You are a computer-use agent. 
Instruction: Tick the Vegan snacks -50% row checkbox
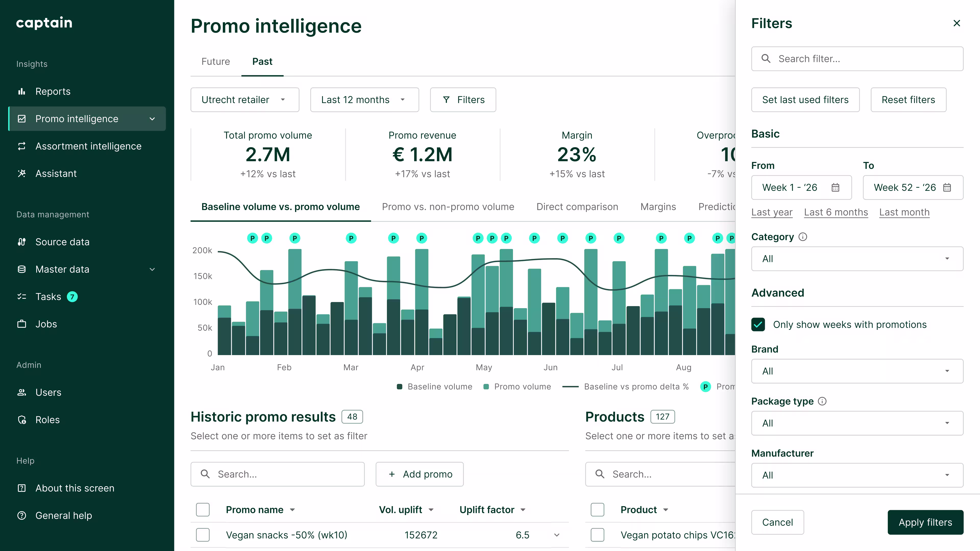[x=203, y=535]
